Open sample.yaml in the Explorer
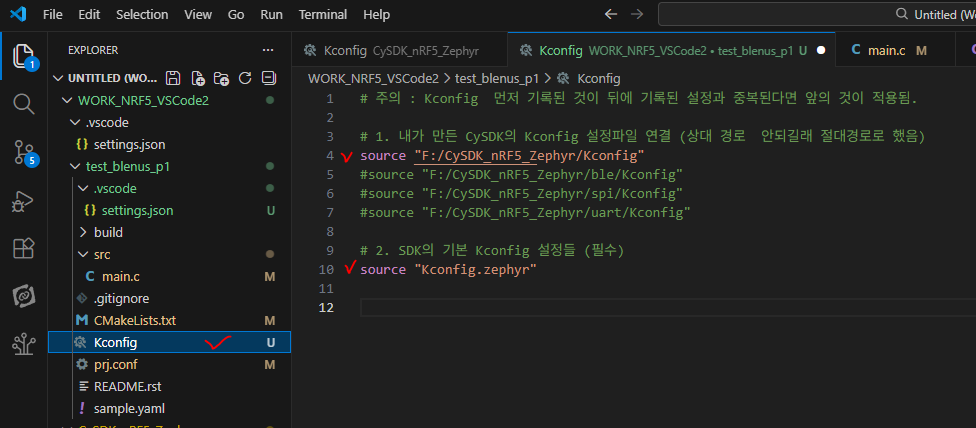The height and width of the screenshot is (428, 976). click(x=129, y=409)
